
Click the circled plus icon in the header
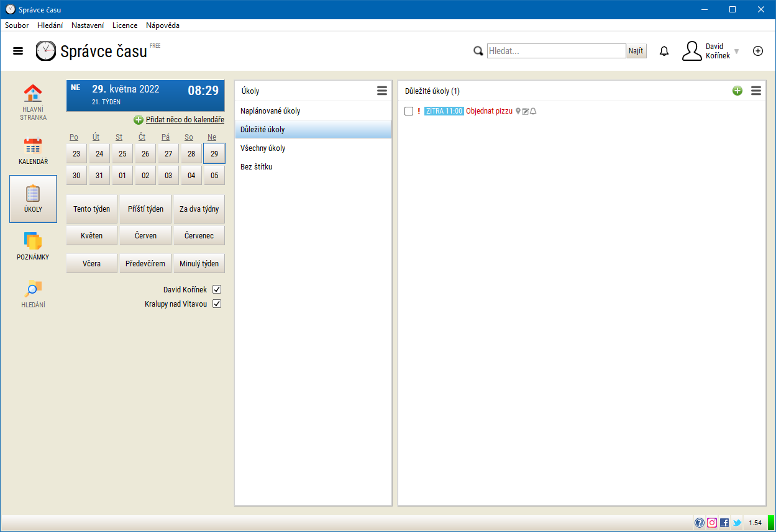point(758,51)
